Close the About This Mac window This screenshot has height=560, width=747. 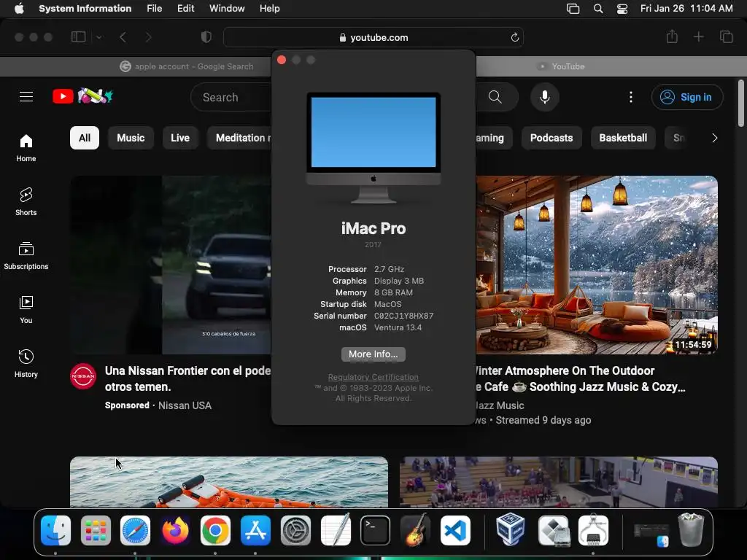(x=282, y=60)
